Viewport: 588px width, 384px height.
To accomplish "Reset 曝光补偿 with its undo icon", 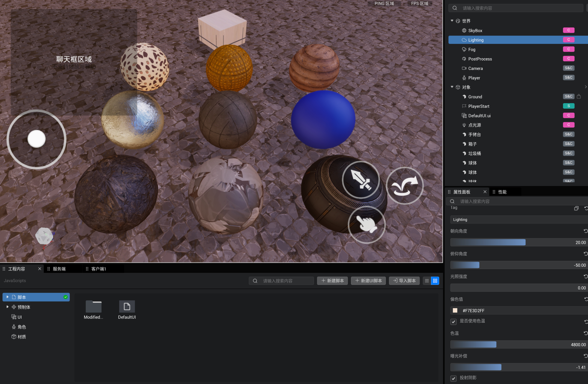I will tap(586, 356).
